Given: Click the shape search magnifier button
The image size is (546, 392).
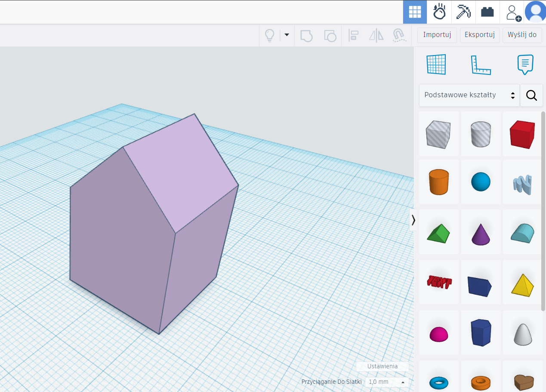Looking at the screenshot, I should (x=531, y=95).
